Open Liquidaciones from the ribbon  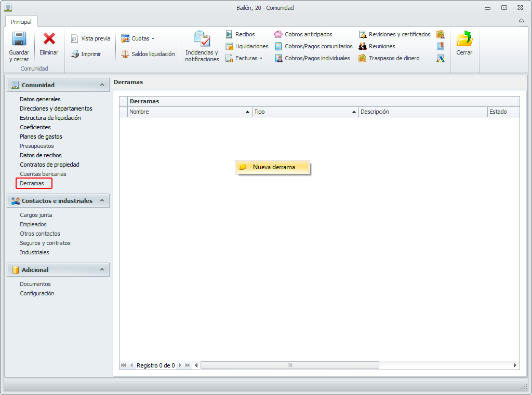click(x=247, y=46)
